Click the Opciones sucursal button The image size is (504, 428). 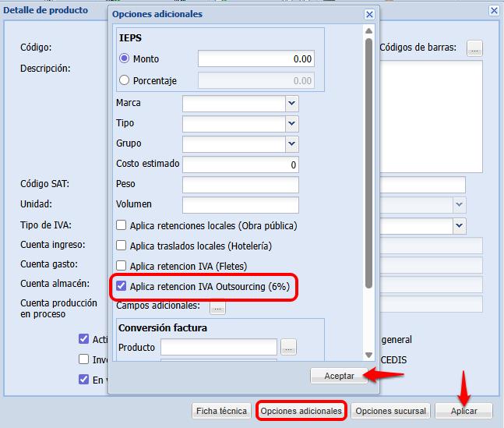tap(390, 411)
